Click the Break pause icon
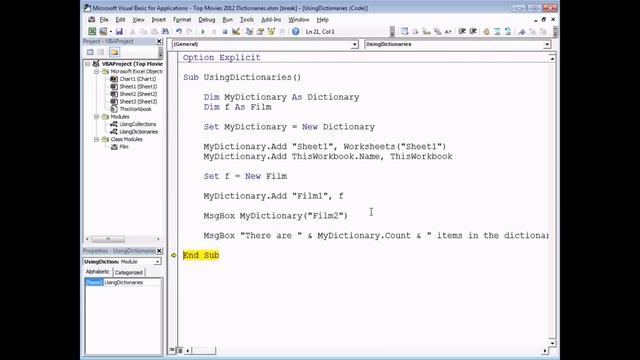The image size is (640, 360). pos(214,31)
